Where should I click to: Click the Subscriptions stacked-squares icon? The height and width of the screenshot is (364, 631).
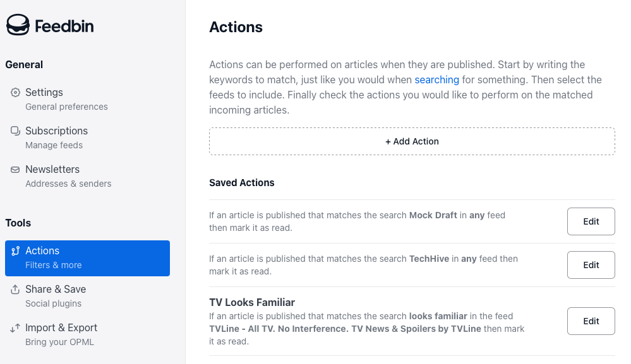pyautogui.click(x=15, y=131)
